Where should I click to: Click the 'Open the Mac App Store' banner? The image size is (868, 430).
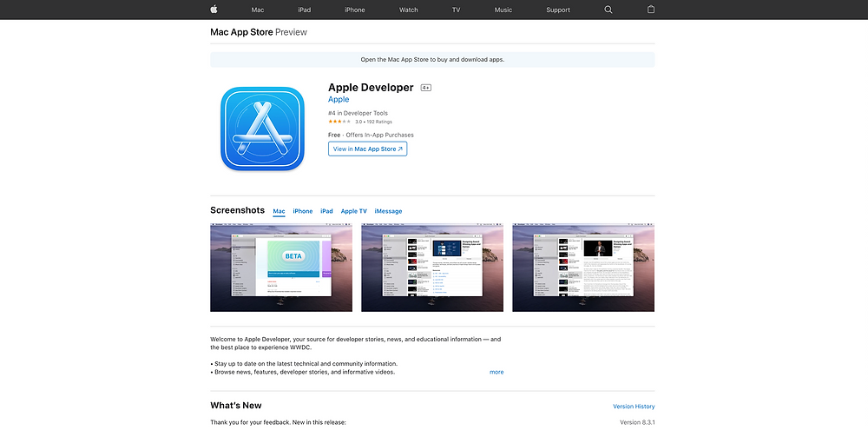[x=432, y=60]
